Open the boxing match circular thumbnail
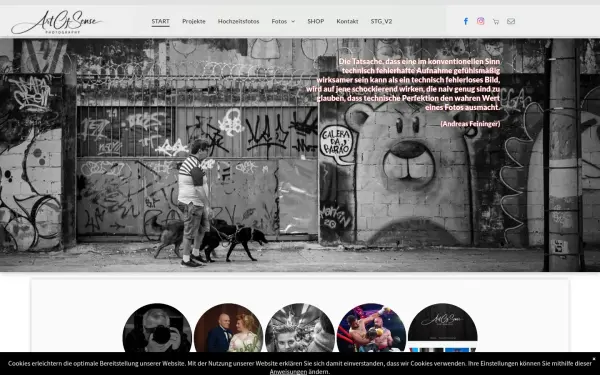Image resolution: width=600 pixels, height=375 pixels. click(371, 328)
